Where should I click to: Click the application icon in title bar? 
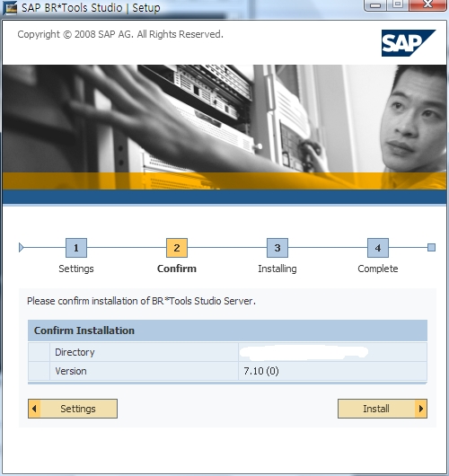[x=10, y=7]
